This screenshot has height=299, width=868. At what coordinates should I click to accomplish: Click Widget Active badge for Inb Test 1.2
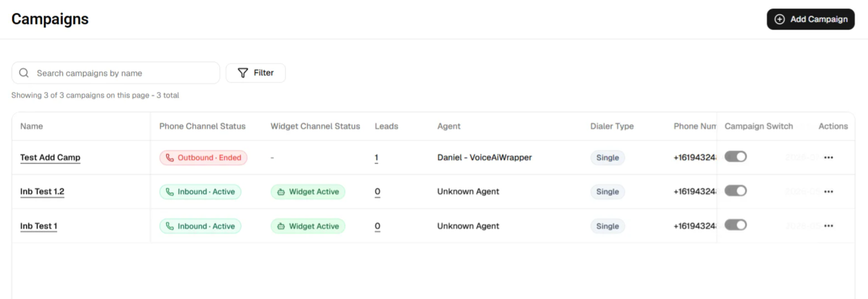(x=308, y=192)
